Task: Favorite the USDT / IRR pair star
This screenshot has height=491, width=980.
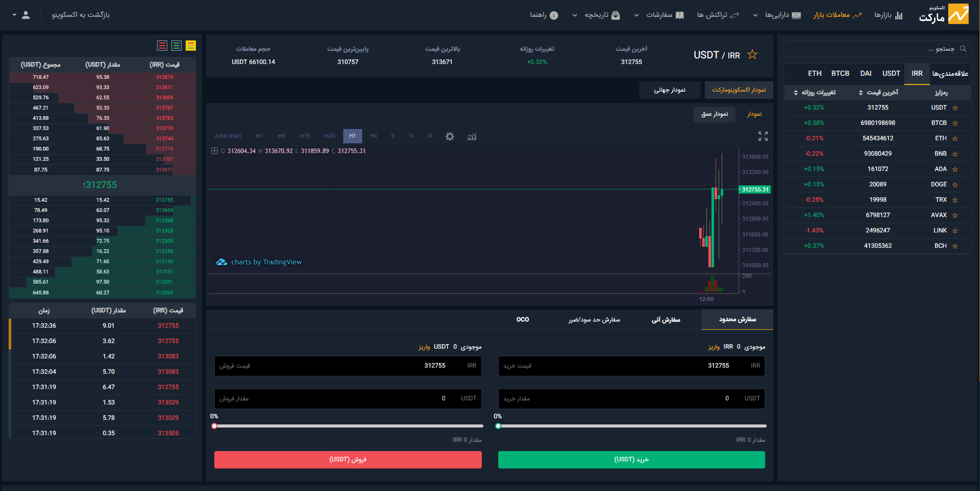Action: click(x=752, y=55)
